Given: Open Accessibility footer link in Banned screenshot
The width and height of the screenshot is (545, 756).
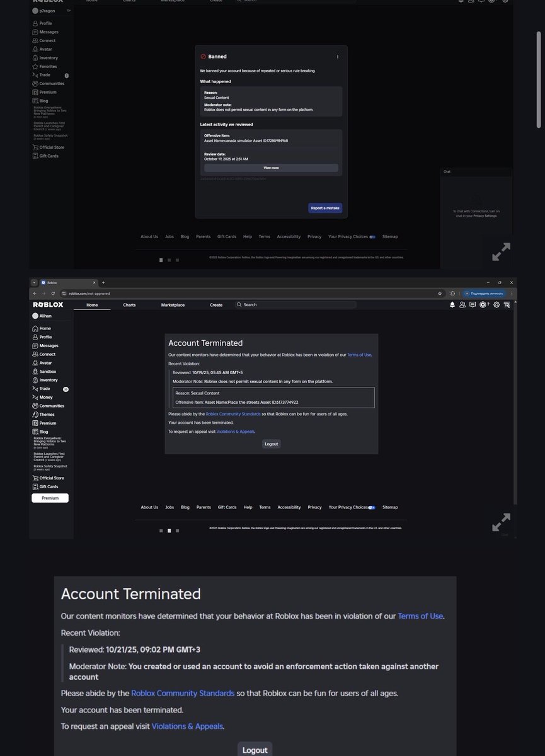Looking at the screenshot, I should [x=289, y=237].
